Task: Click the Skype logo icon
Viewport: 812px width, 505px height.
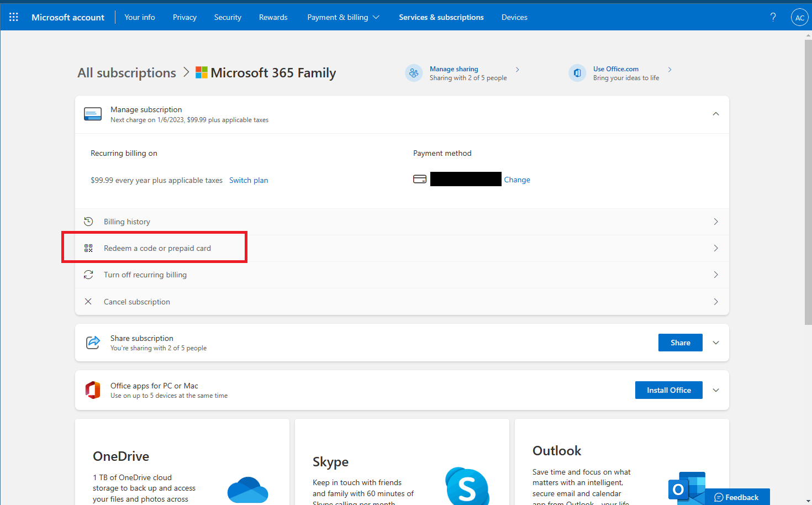Action: point(467,486)
